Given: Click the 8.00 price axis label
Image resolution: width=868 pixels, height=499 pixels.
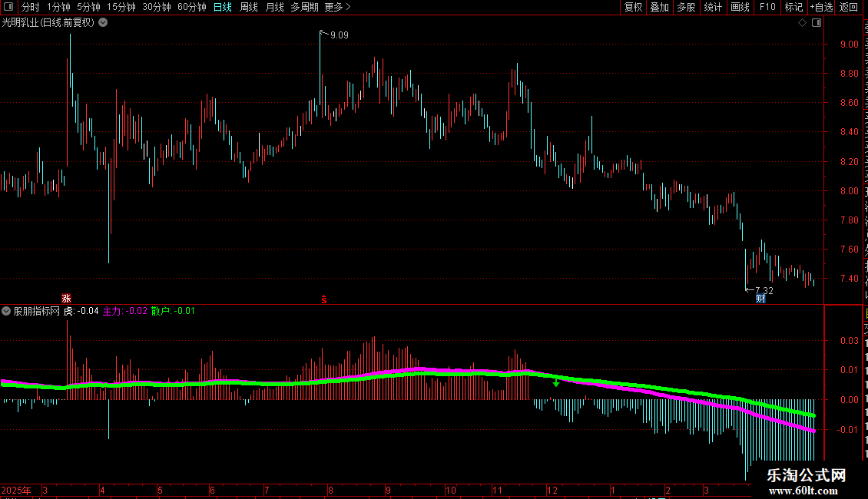Looking at the screenshot, I should coord(849,191).
